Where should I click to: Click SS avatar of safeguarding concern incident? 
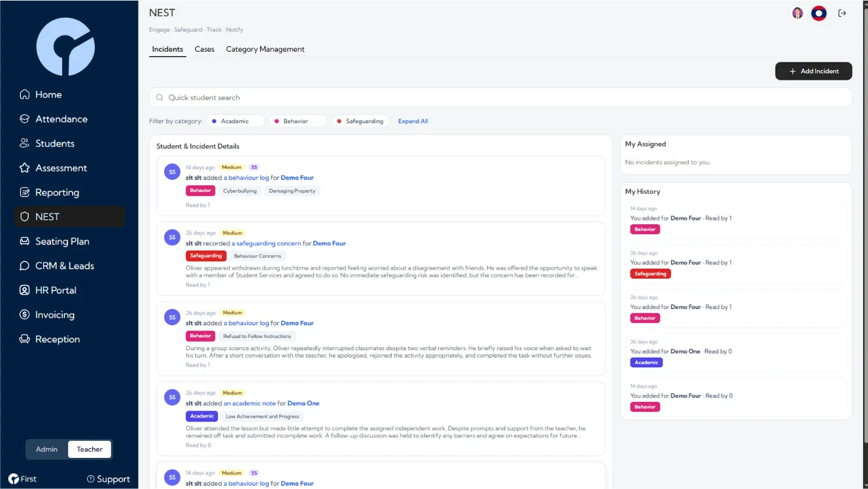(172, 238)
